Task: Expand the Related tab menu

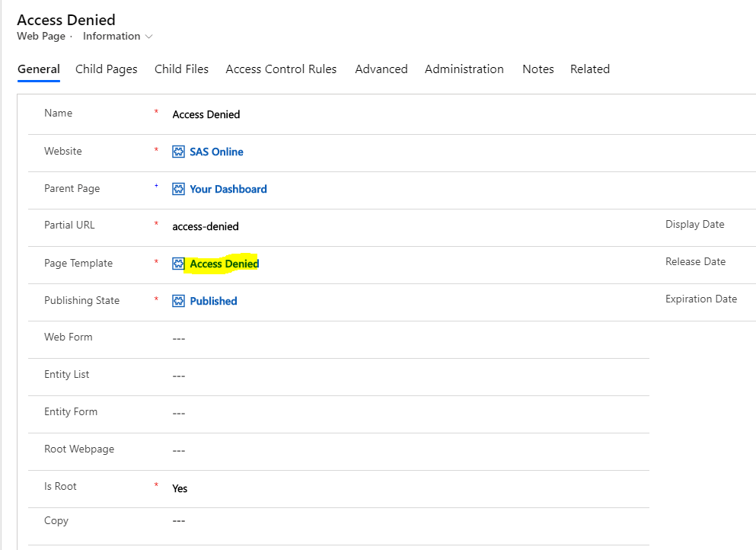Action: coord(589,69)
